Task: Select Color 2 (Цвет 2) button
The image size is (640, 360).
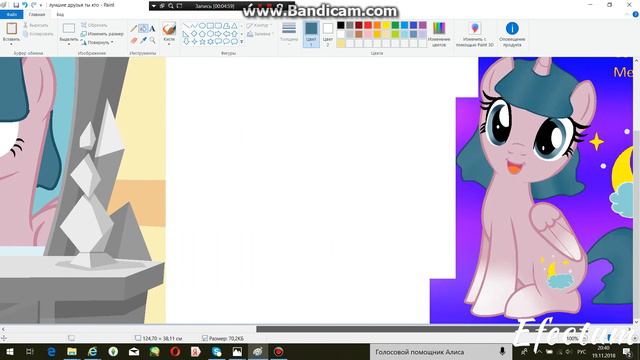Action: coord(328,34)
